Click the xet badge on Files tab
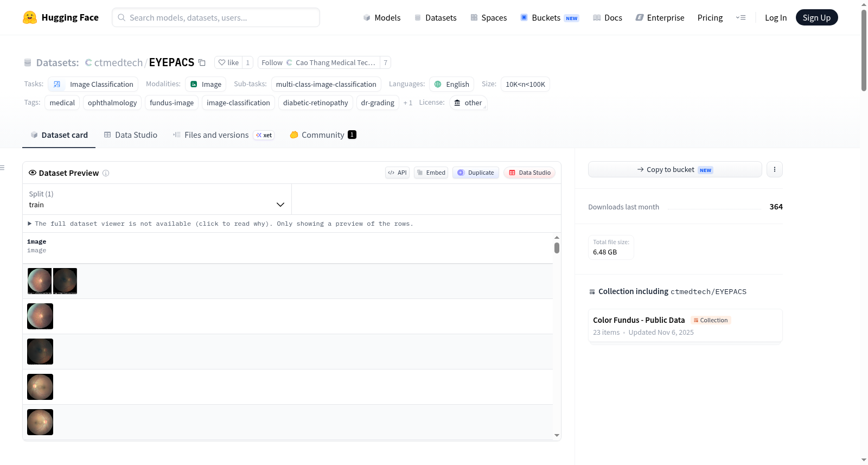 264,135
